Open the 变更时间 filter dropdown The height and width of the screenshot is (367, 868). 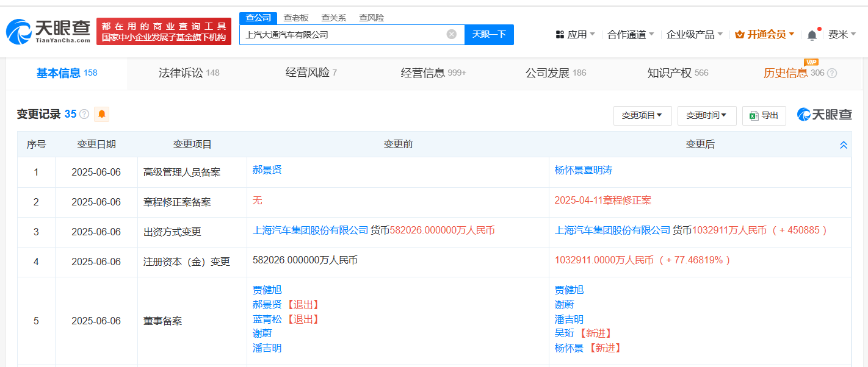click(706, 115)
